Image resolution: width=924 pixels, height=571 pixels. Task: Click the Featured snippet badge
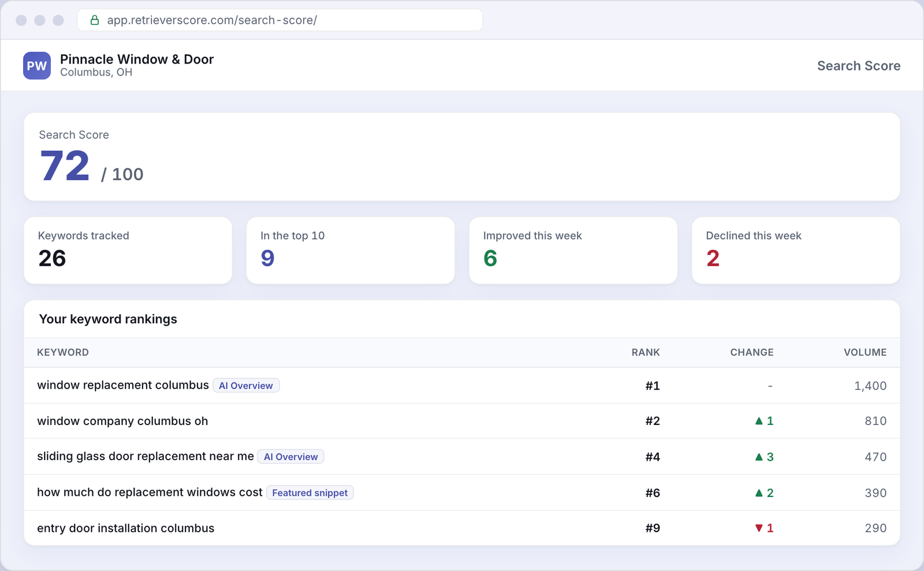[x=310, y=493]
